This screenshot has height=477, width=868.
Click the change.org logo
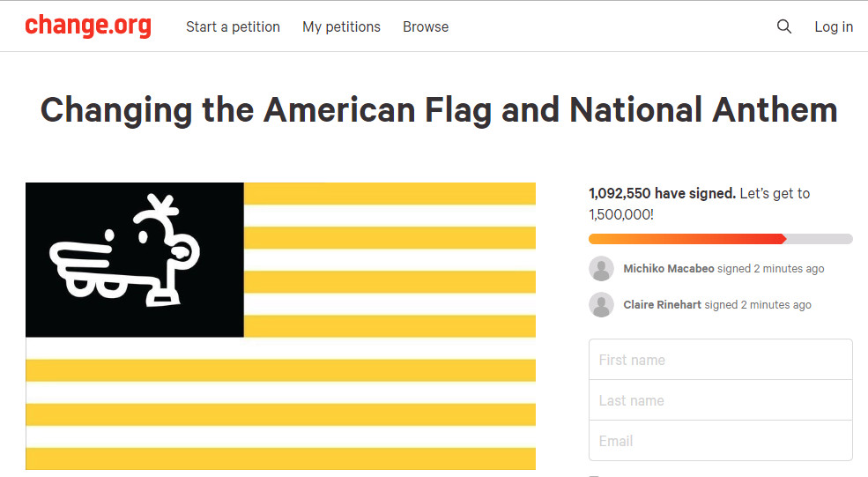[x=88, y=26]
